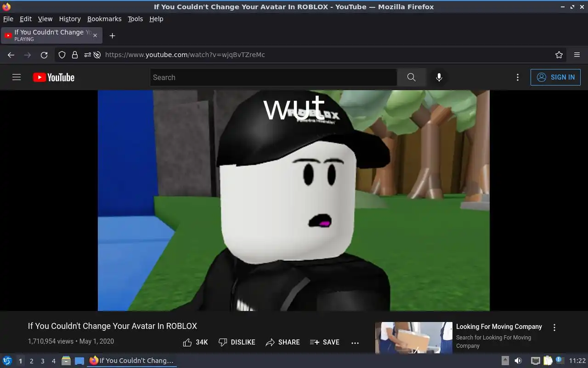Image resolution: width=588 pixels, height=368 pixels.
Task: Go forward one page
Action: [28, 55]
